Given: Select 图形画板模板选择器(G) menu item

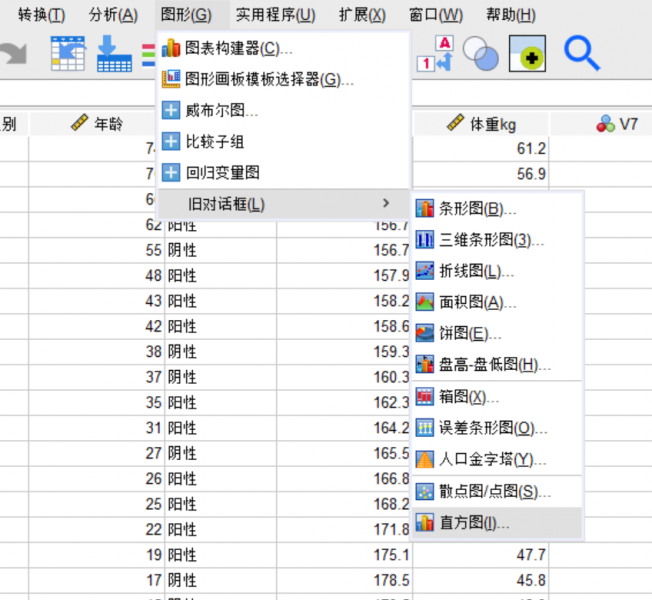Looking at the screenshot, I should pyautogui.click(x=284, y=79).
